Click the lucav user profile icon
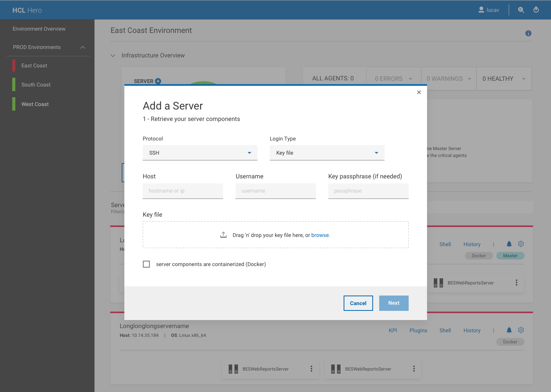Screen dimensions: 551x392 pyautogui.click(x=481, y=10)
